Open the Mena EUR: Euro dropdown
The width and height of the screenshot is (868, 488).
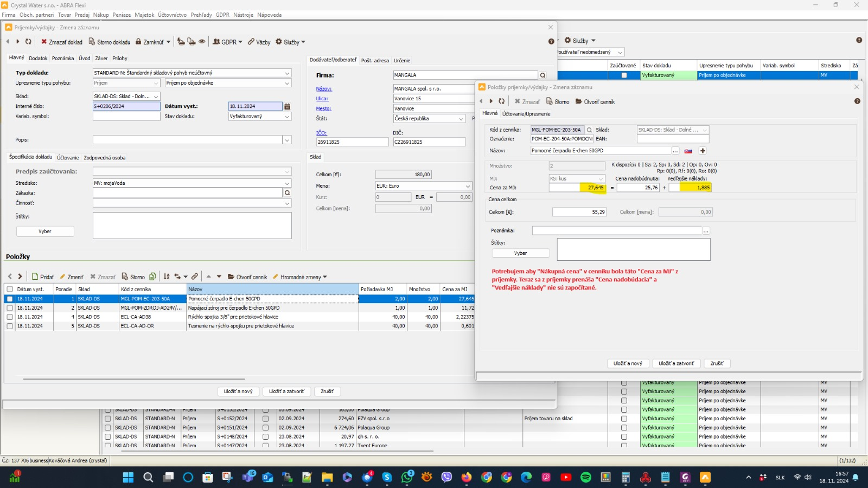click(468, 186)
